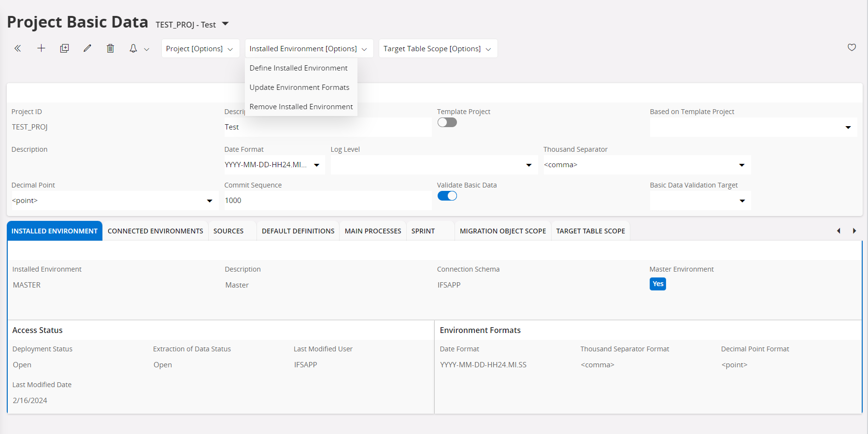
Task: Enable the Template Project toggle
Action: point(447,123)
